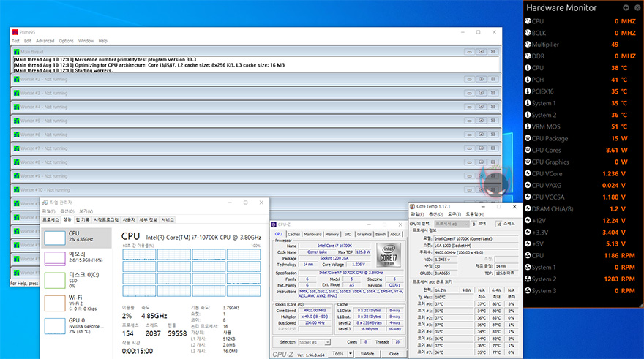Viewport: 644px width, 359px height.
Task: Click the Validate button in CPU-Z
Action: coord(367,354)
